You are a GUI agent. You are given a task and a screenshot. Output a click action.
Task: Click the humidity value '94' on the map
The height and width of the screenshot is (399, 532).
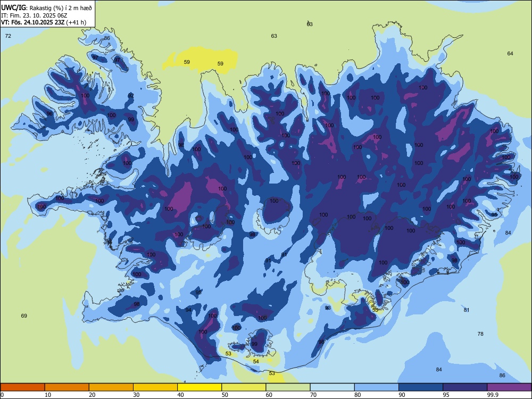coord(188,310)
